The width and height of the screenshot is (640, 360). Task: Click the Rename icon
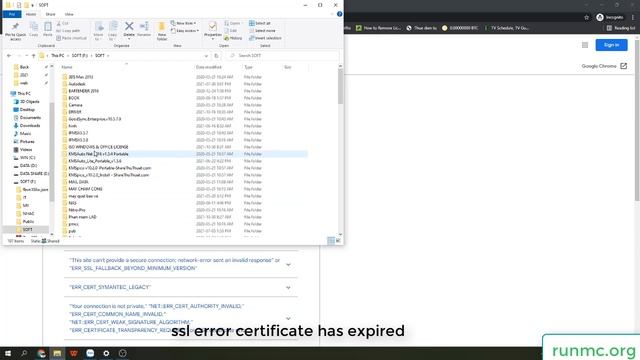click(144, 29)
